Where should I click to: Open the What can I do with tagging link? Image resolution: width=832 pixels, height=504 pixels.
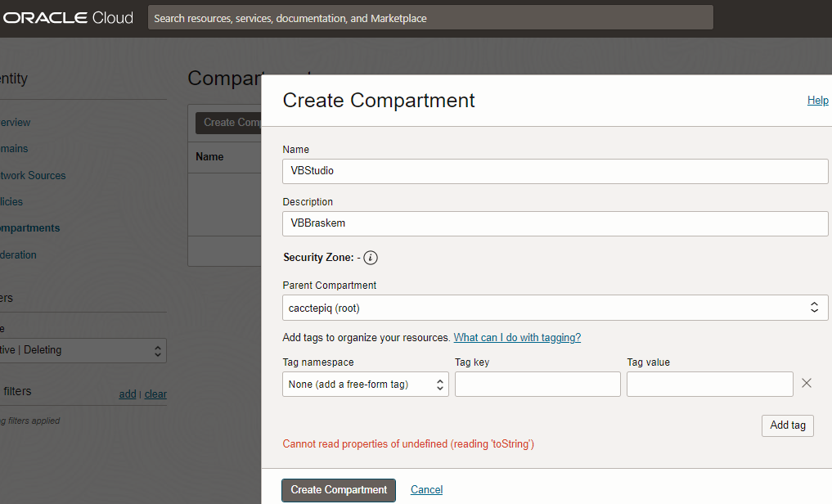pyautogui.click(x=517, y=336)
